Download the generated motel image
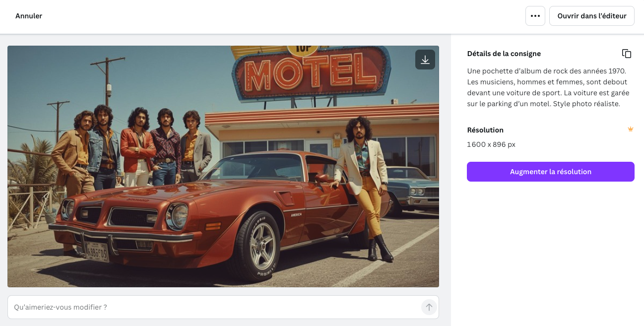Screen dimensions: 644x326 click(425, 60)
